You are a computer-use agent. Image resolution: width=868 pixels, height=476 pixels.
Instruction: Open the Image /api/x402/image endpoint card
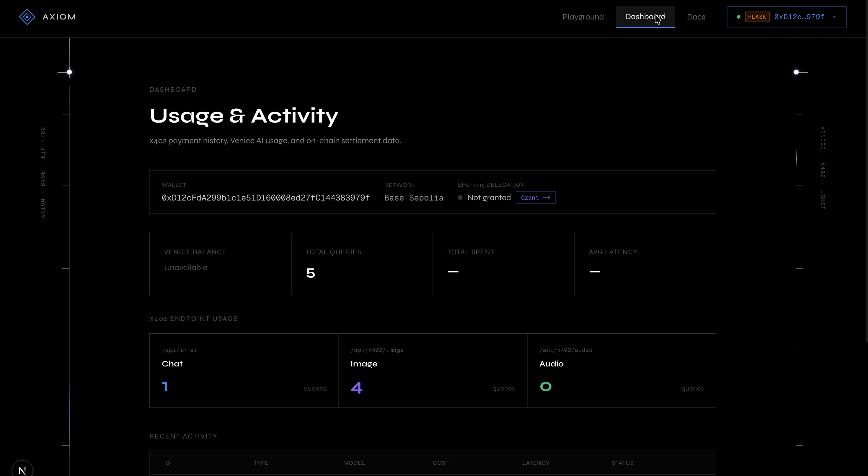click(x=433, y=371)
